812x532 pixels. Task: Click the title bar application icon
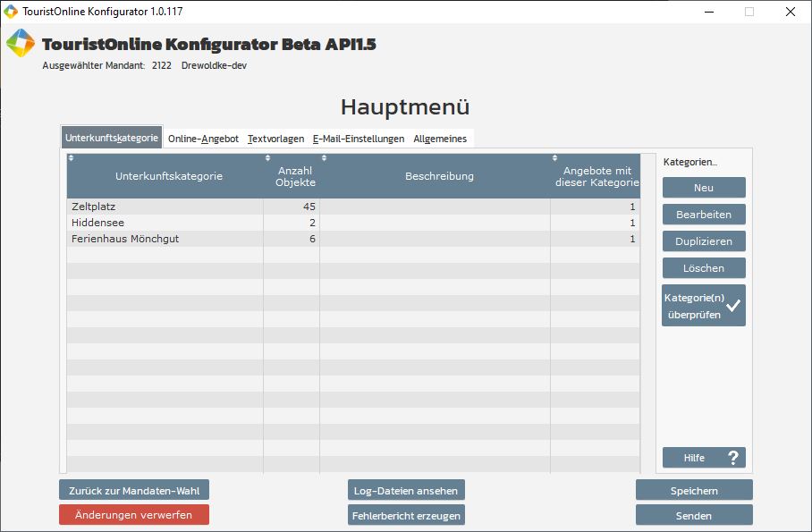[x=11, y=12]
